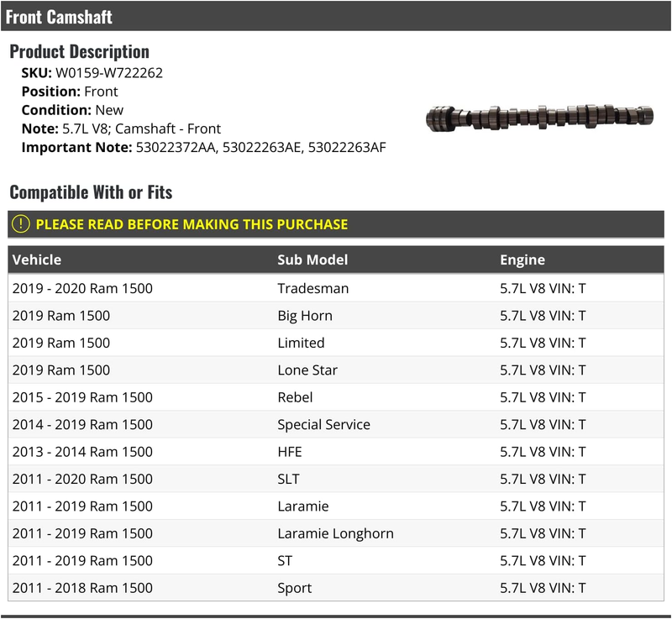Screen dimensions: 672x619
Task: Open the camshaft product image
Action: coord(539,117)
